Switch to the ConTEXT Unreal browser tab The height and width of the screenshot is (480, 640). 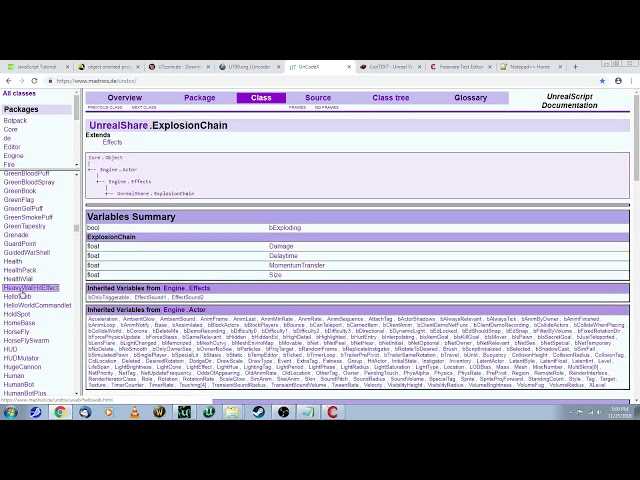tap(389, 67)
